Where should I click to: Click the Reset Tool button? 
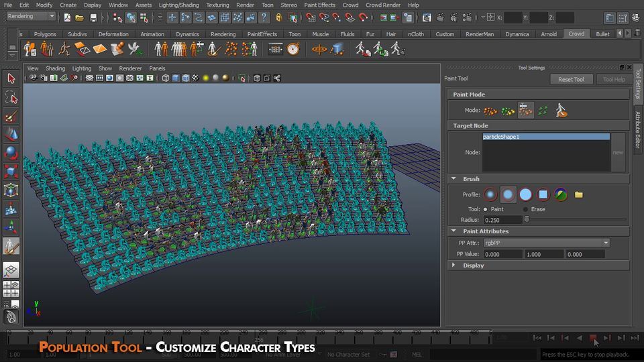tap(571, 79)
